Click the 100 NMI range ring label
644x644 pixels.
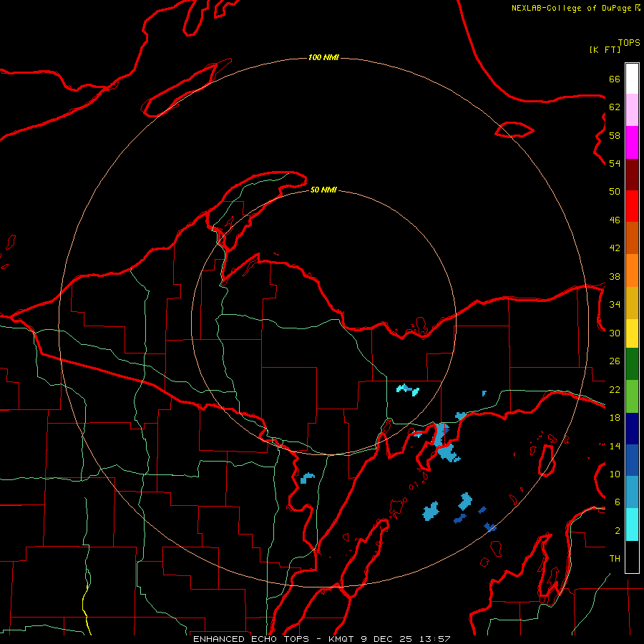[x=323, y=57]
